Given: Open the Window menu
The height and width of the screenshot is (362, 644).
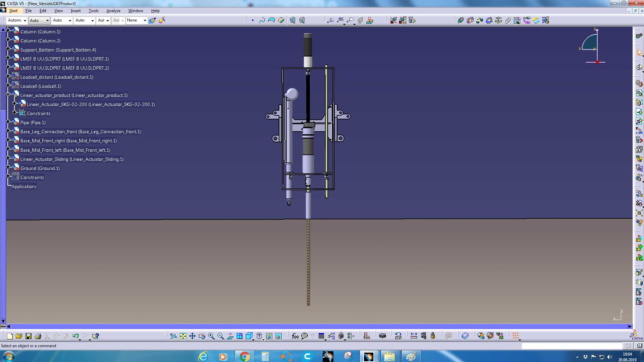Looking at the screenshot, I should [x=135, y=11].
